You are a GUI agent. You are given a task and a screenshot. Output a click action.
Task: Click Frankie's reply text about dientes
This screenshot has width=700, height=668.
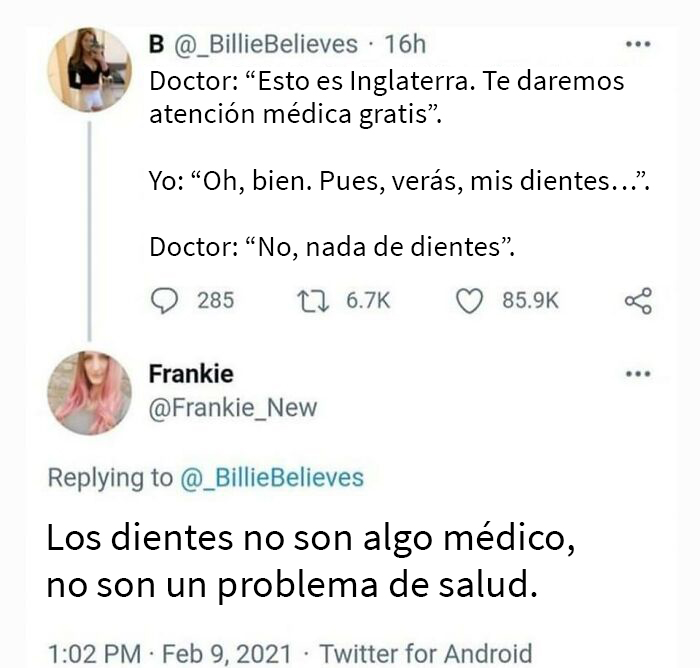pyautogui.click(x=310, y=562)
